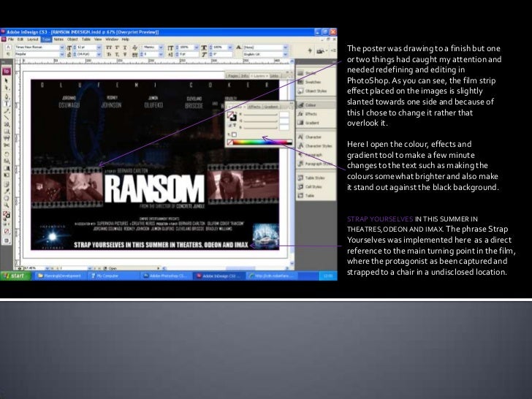Select the Zoom magnifier tool
The width and height of the screenshot is (532, 399).
click(x=7, y=205)
